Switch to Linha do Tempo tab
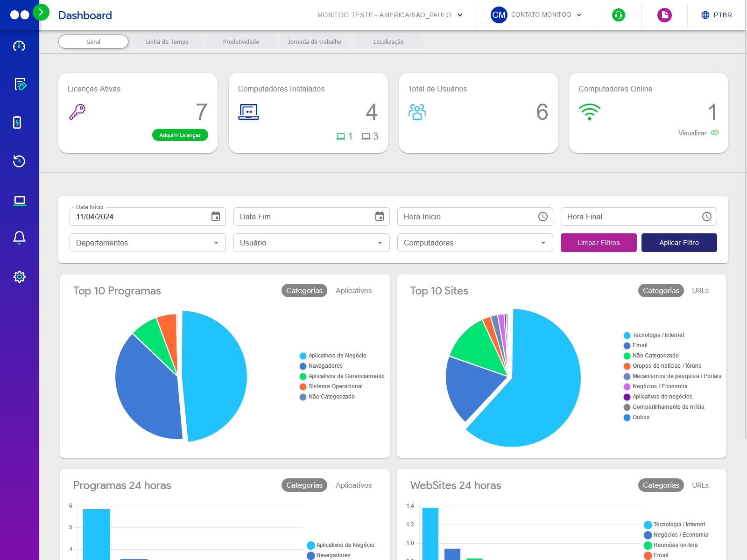This screenshot has height=560, width=747. (x=167, y=42)
